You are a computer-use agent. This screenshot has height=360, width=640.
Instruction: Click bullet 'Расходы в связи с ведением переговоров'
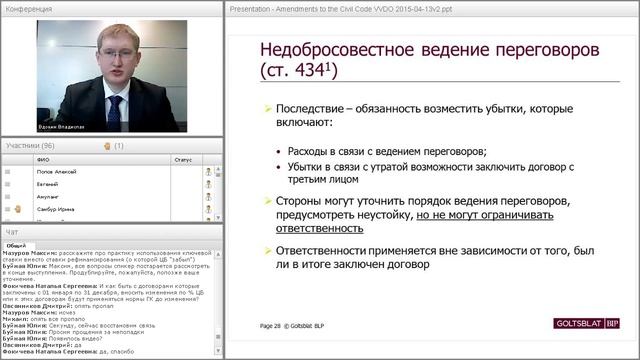coord(387,151)
